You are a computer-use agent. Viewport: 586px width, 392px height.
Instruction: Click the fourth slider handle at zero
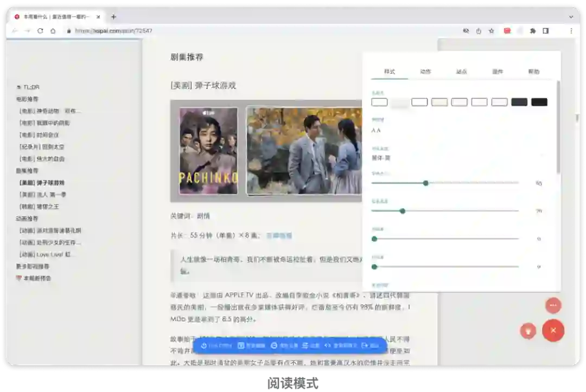coord(374,267)
